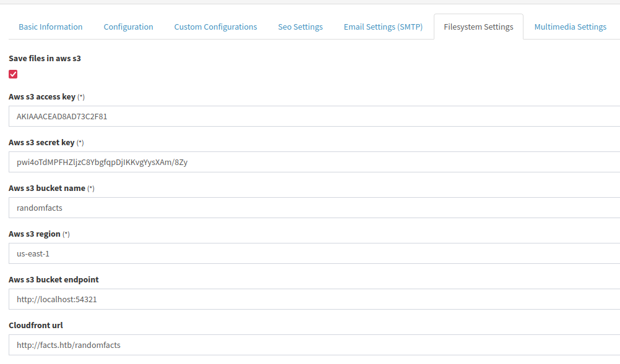Click the 'Aws s3 secret key' label
Image resolution: width=620 pixels, height=364 pixels.
(41, 143)
